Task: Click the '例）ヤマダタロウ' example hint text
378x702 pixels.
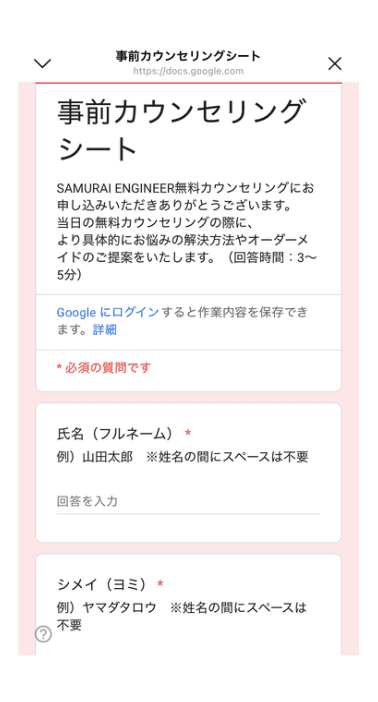Action: [x=106, y=608]
